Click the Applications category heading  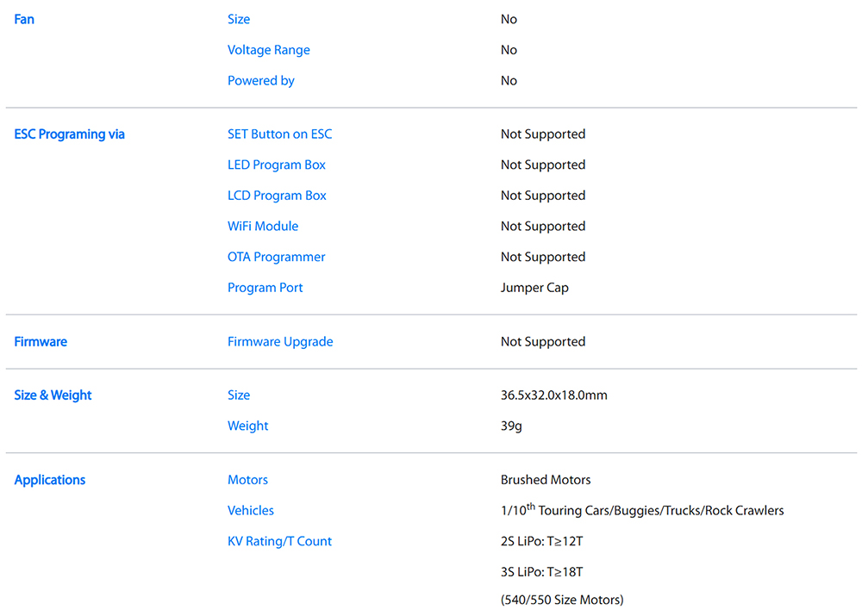point(50,480)
